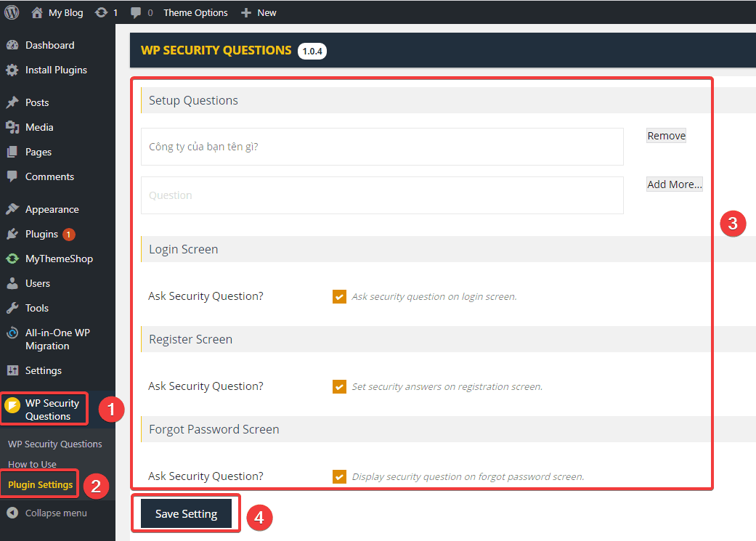
Task: Click Add More to add question
Action: coord(674,184)
